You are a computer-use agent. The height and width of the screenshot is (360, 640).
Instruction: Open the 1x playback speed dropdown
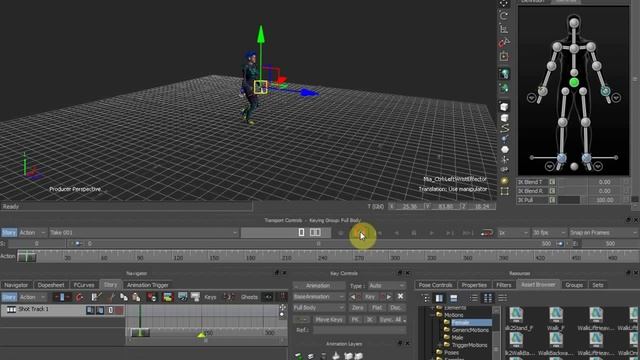coord(513,233)
